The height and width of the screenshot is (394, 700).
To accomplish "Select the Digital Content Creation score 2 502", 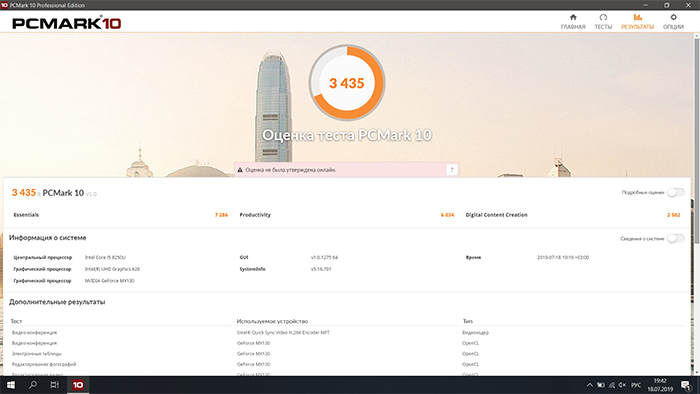I will point(674,215).
